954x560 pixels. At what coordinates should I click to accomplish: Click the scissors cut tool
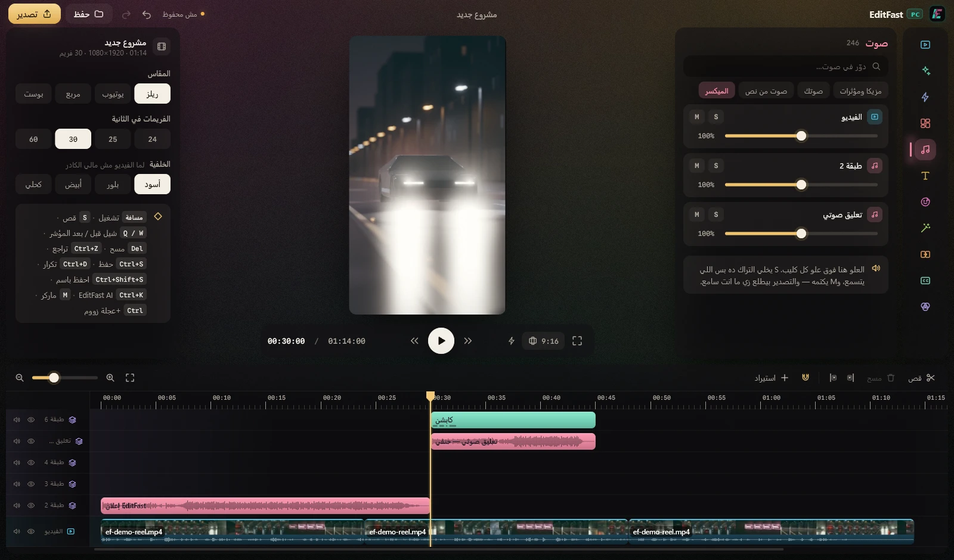922,378
